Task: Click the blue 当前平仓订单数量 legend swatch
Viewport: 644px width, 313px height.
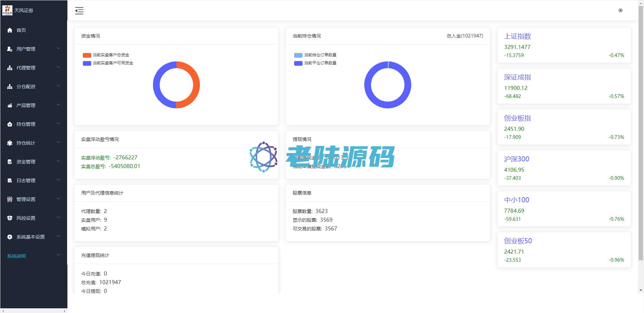Action: click(x=298, y=63)
